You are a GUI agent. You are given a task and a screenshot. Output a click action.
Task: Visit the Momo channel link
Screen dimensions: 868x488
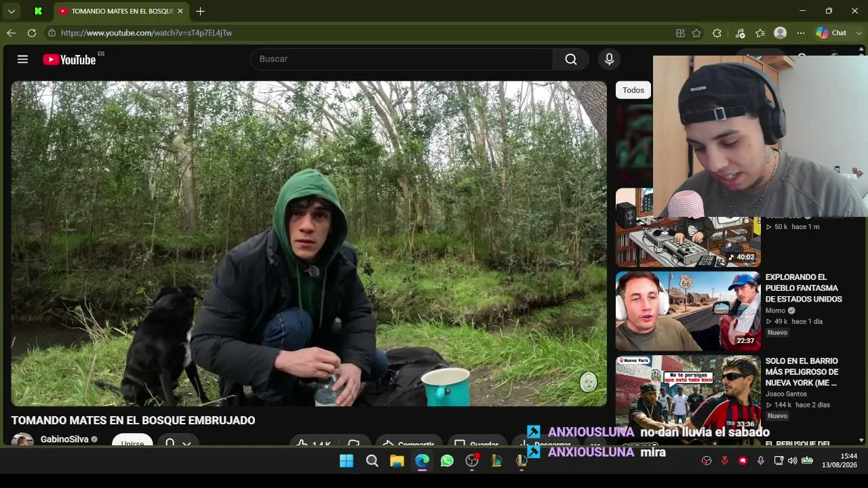[775, 310]
